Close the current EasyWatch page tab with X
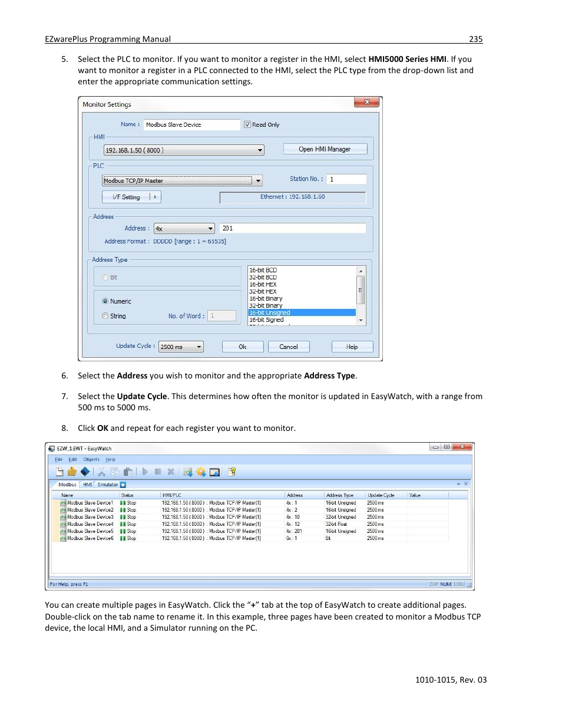 466,484
